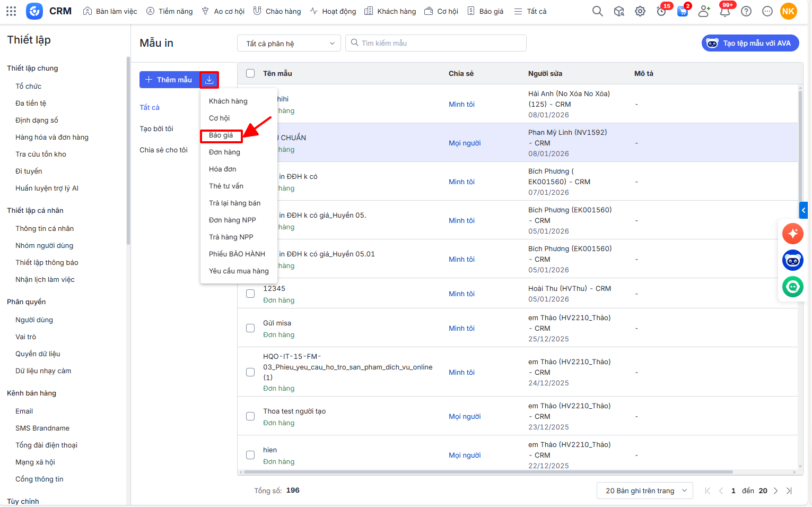Screen dimensions: 812x507
Task: Expand the Tất cả menu in top navigation
Action: (530, 11)
